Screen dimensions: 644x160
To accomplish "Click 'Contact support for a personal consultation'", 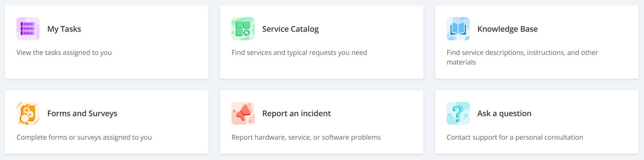I will [x=515, y=137].
